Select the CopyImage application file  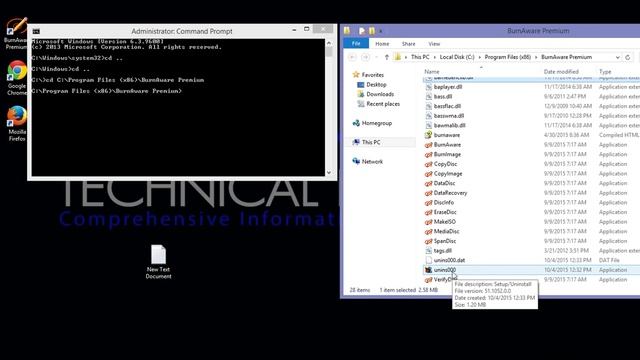point(448,174)
